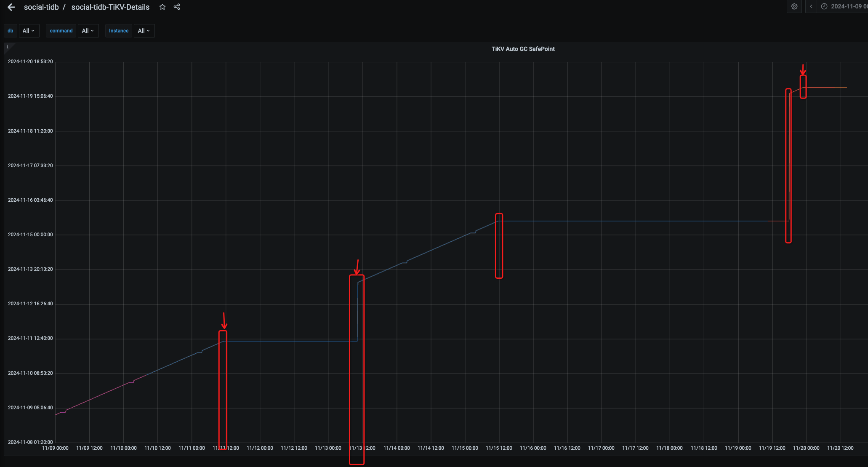The width and height of the screenshot is (868, 467).
Task: Click the social-tidb-TiKV-Details dashboard title
Action: (x=110, y=7)
